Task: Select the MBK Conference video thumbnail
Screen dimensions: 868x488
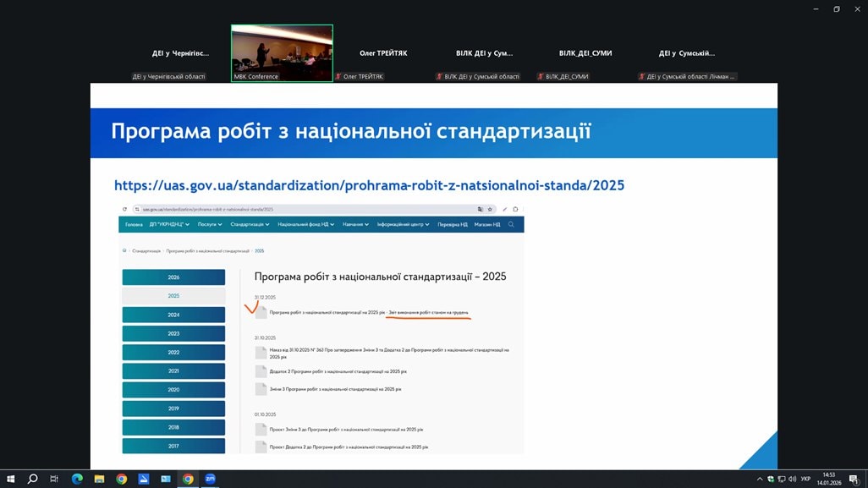Action: pyautogui.click(x=282, y=52)
